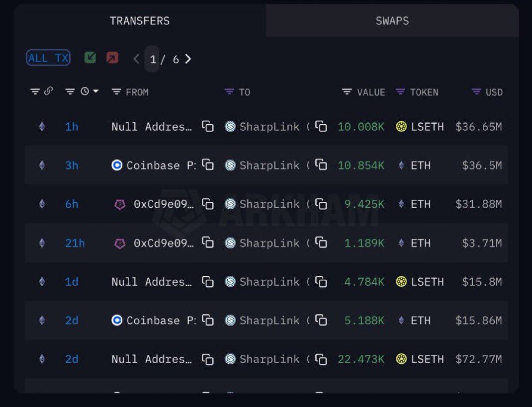Copy 0xCd9e09 address in 21h row
This screenshot has width=532, height=407.
[x=208, y=243]
